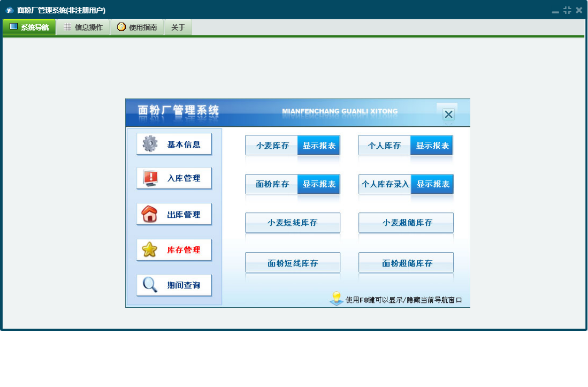The height and width of the screenshot is (387, 588).
Task: Show report for 面粉库存
Action: click(319, 184)
